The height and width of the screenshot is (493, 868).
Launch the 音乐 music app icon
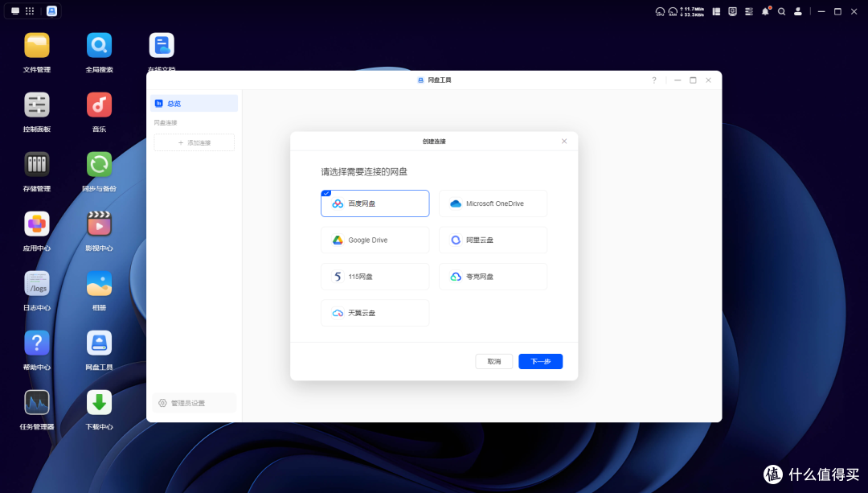coord(99,105)
